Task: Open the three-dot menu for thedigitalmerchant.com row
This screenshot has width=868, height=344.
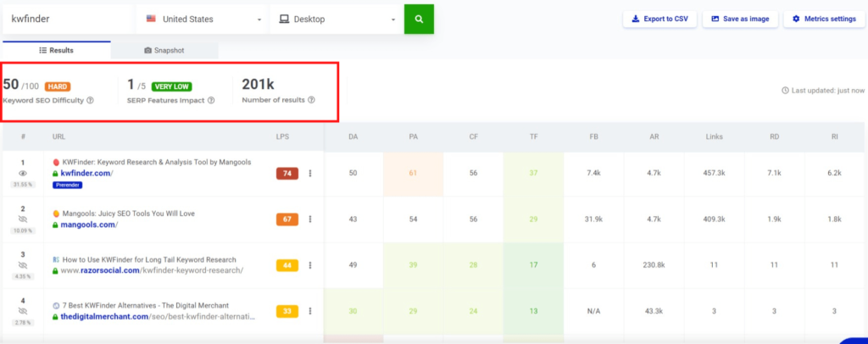Action: coord(310,311)
